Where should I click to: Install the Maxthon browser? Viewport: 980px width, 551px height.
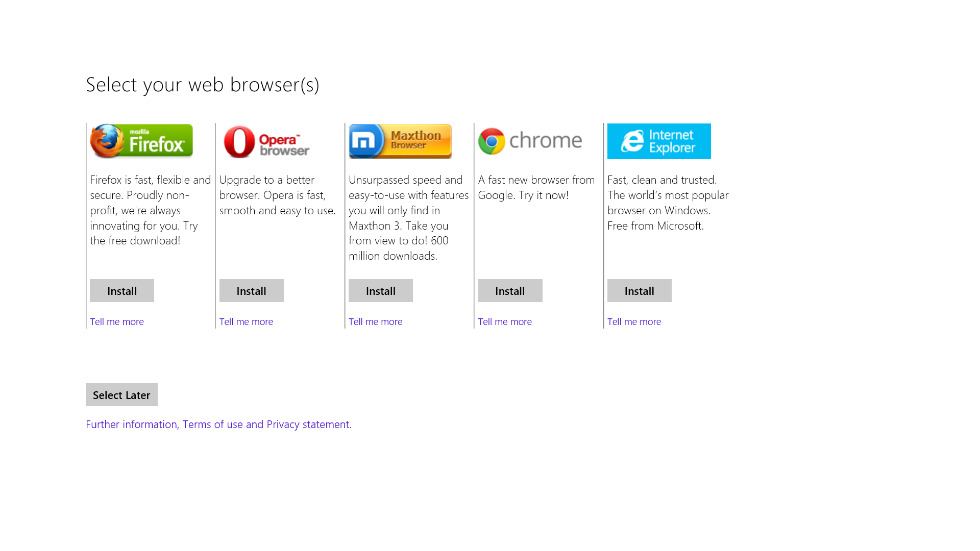pos(381,291)
